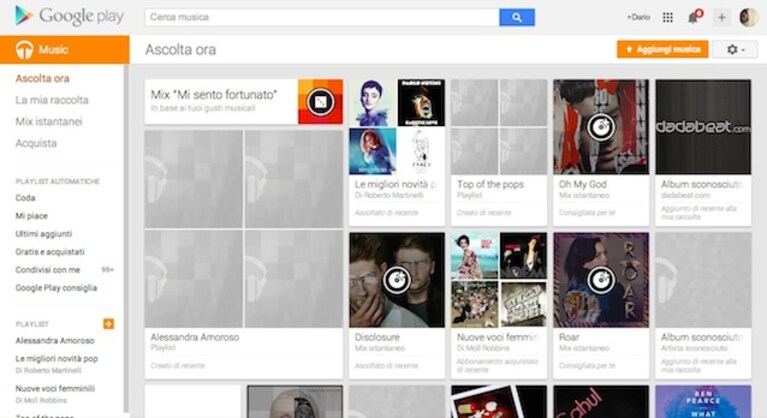Click the orange add playlist plus icon
Image resolution: width=767 pixels, height=418 pixels.
pos(109,324)
